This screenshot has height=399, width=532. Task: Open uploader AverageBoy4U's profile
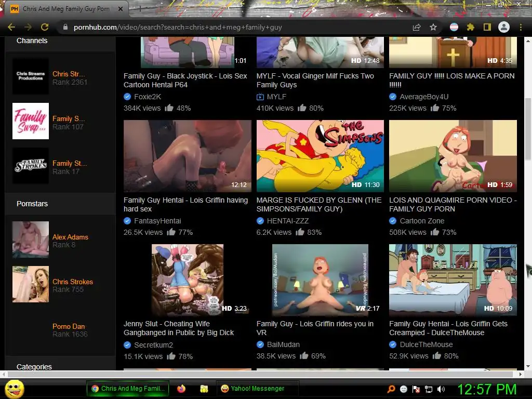(424, 97)
